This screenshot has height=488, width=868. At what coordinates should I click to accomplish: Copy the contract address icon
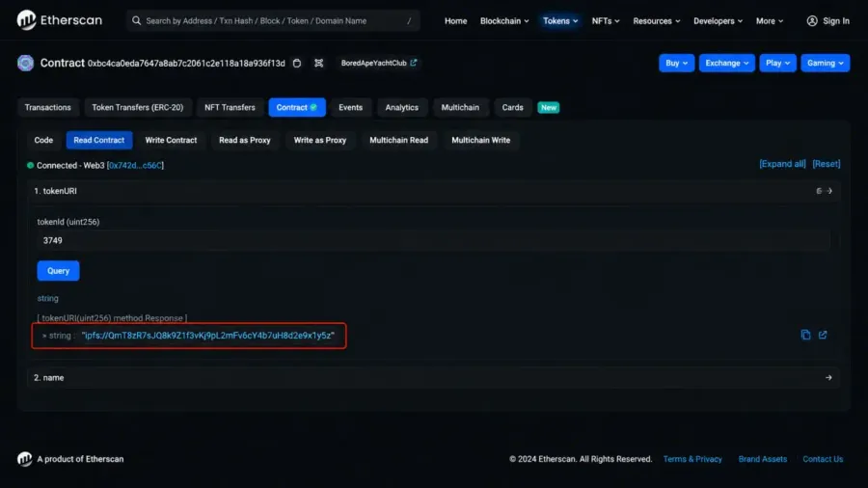(297, 63)
